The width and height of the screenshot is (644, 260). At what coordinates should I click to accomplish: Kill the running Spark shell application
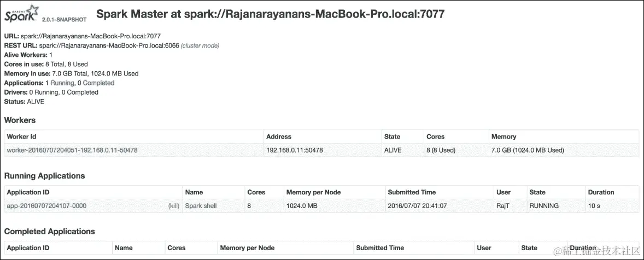point(174,206)
